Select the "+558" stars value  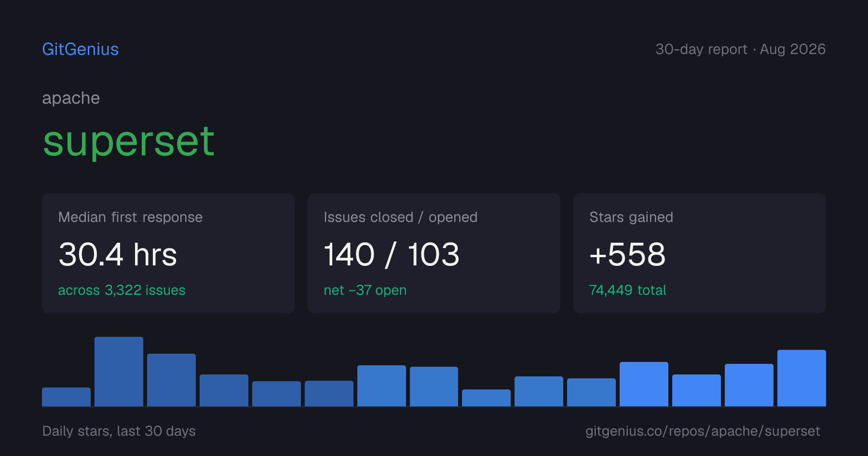point(627,254)
